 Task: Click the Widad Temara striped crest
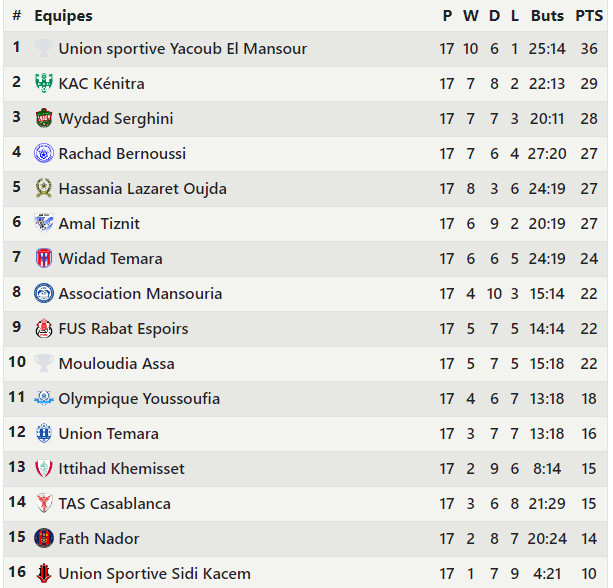44,259
